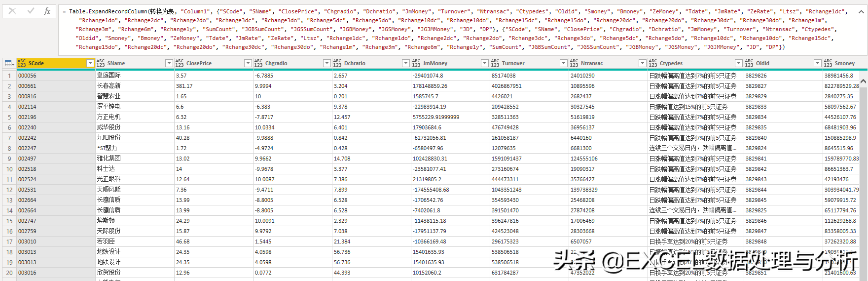Open Ctypedes column filter dropdown
Screen dimensions: 868x281
pos(739,63)
